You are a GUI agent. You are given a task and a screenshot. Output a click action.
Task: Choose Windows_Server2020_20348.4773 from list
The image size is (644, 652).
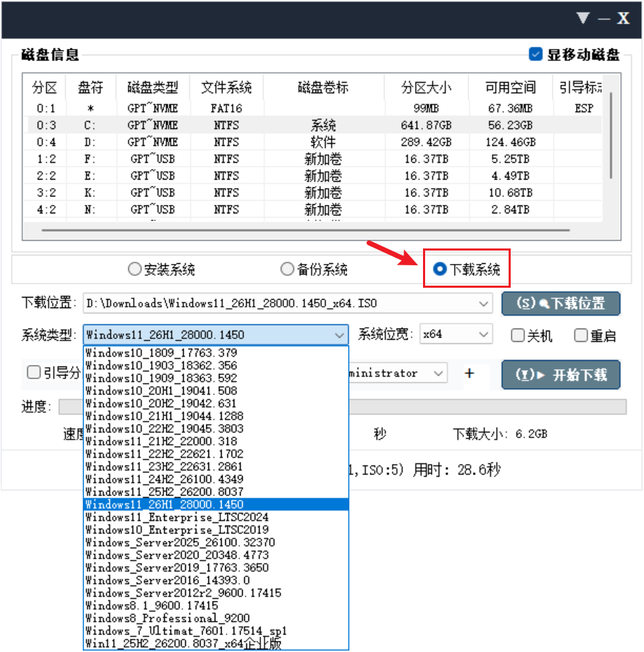pyautogui.click(x=216, y=555)
